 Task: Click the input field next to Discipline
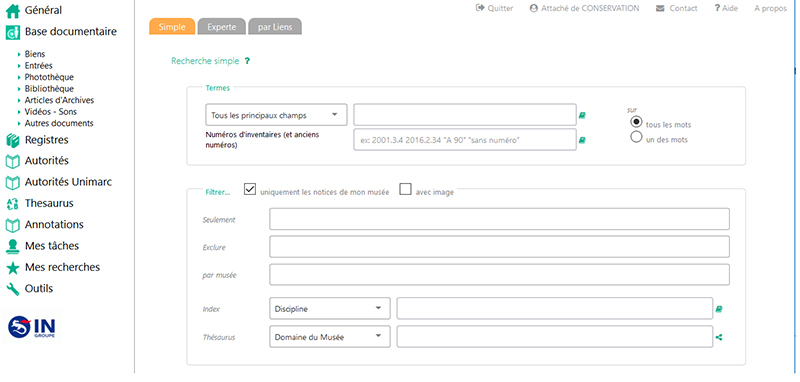555,309
